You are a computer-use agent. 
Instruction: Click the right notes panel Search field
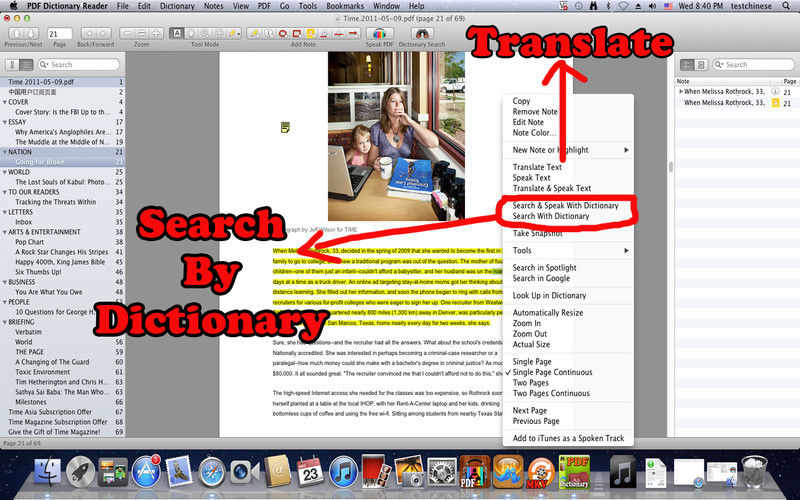point(754,65)
